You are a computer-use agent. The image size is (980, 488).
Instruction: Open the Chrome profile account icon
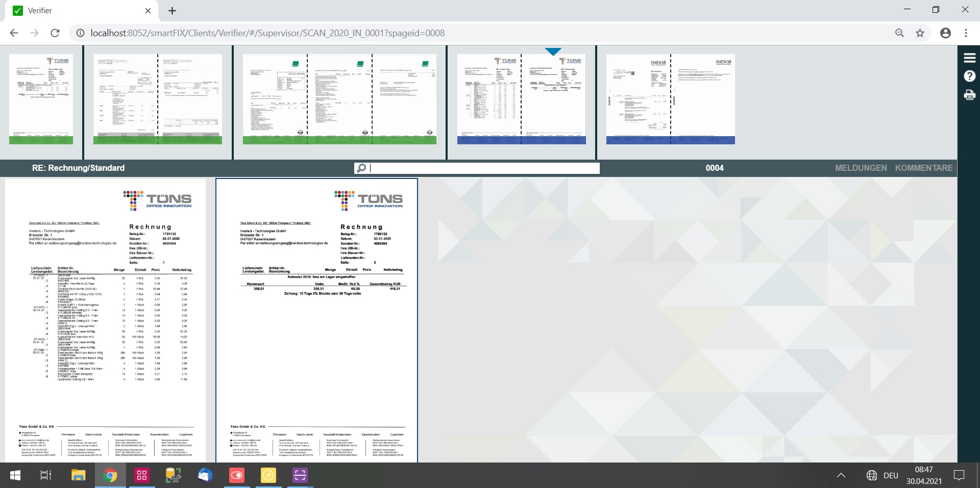click(x=945, y=33)
